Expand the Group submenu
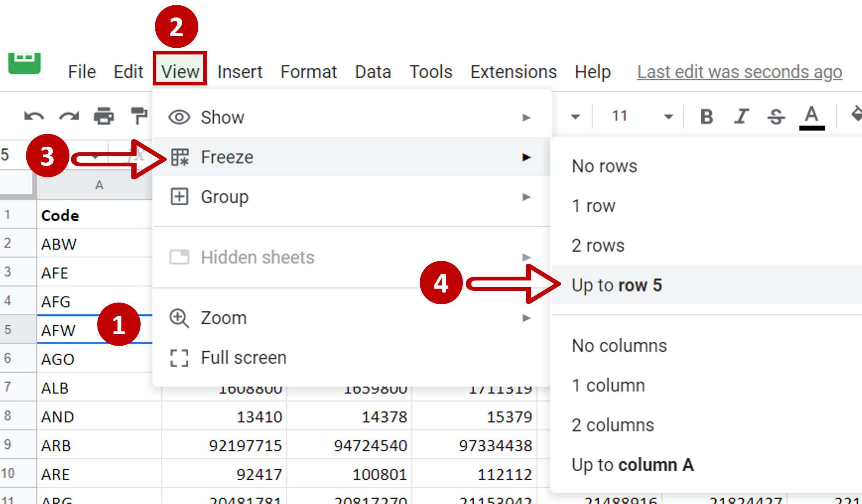The height and width of the screenshot is (504, 862). pyautogui.click(x=351, y=197)
